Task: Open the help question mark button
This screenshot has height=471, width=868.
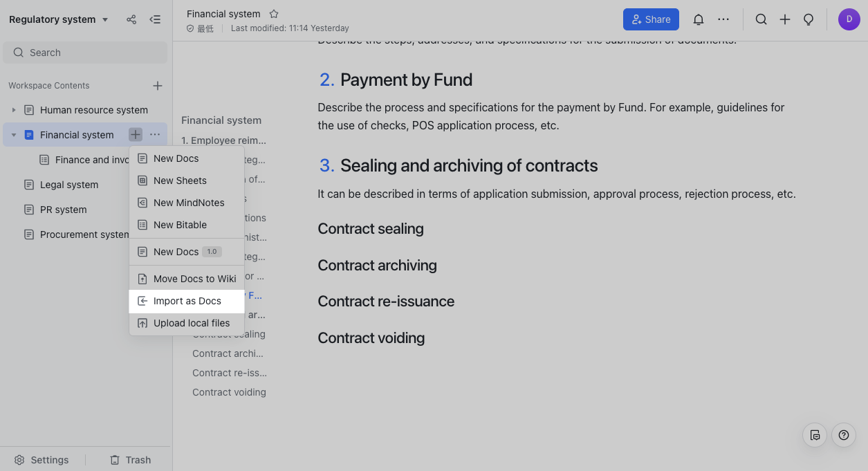Action: click(843, 435)
